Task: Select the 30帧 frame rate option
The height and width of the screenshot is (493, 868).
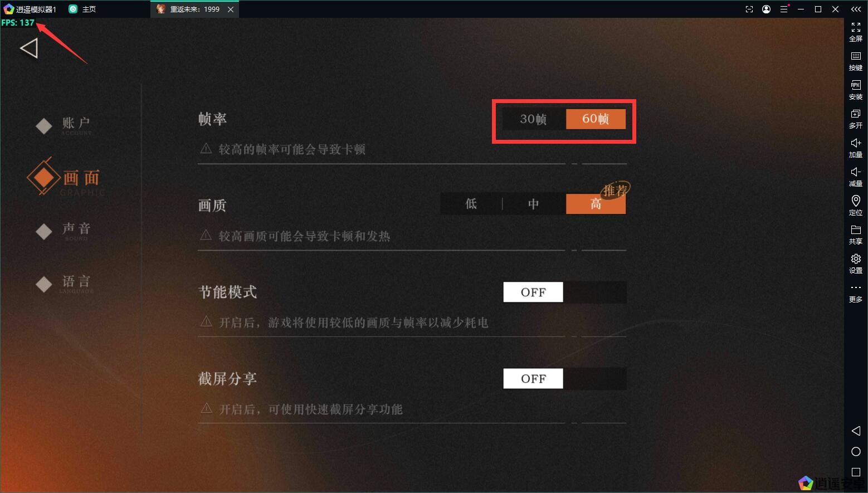Action: click(x=534, y=119)
